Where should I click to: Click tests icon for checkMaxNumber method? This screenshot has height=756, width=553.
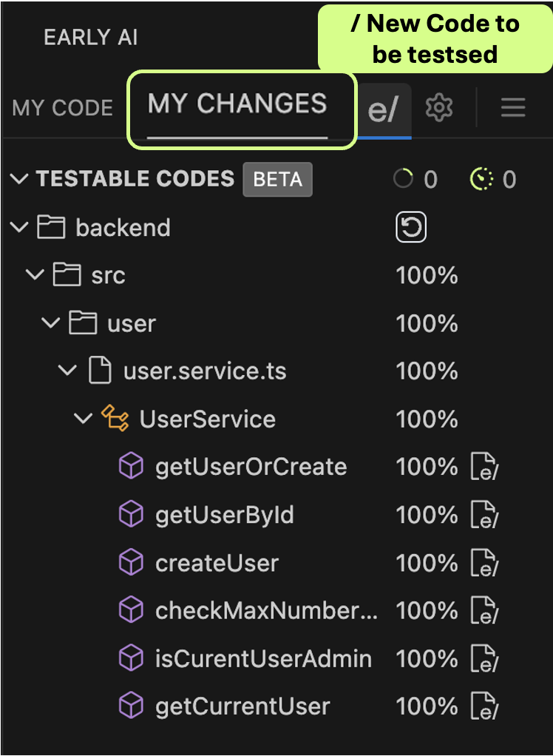[x=484, y=611]
